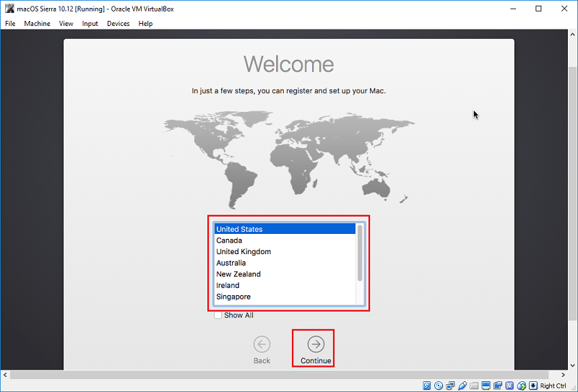The height and width of the screenshot is (392, 578).
Task: Choose United Kingdom from the list
Action: (285, 252)
